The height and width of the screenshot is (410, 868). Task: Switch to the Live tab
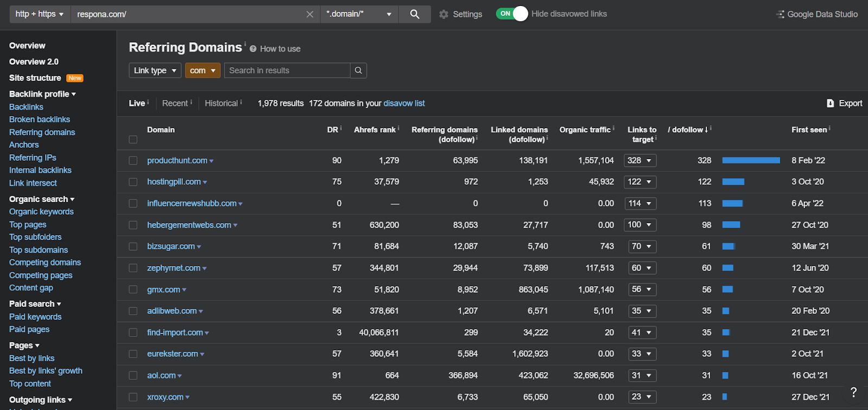(x=137, y=103)
